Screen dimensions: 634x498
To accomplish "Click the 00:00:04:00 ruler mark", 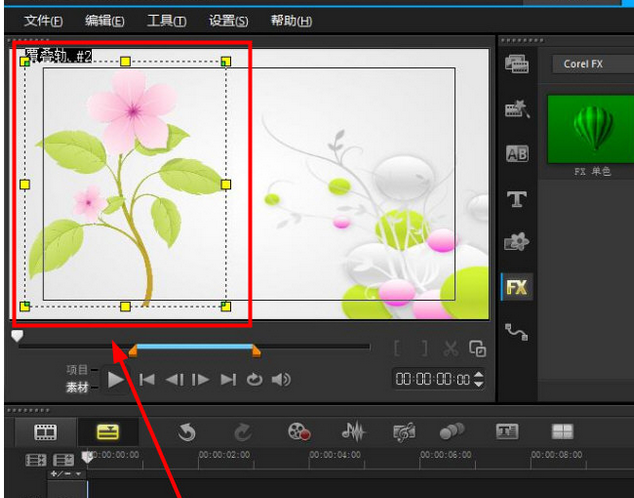I will [x=335, y=455].
